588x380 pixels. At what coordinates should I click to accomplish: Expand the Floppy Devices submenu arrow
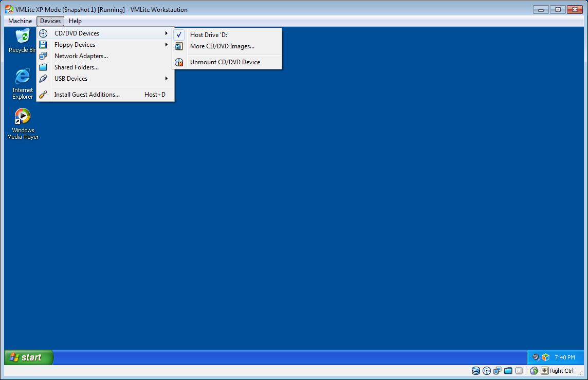coord(166,45)
